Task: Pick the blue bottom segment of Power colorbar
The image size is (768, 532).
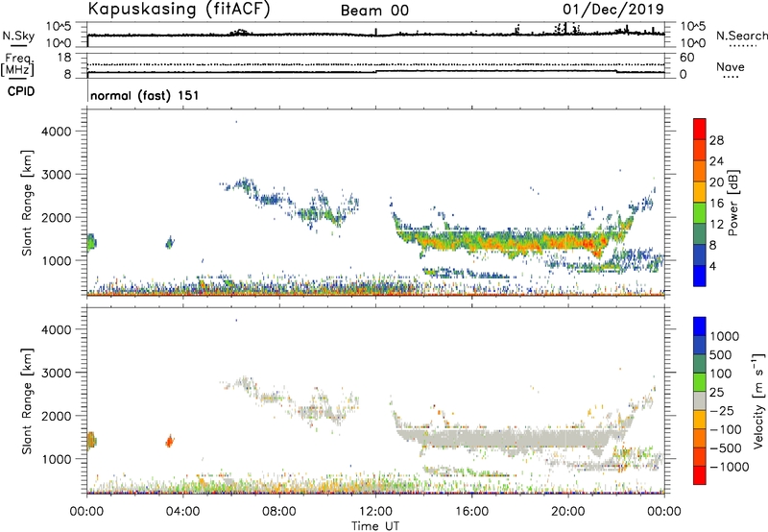Action: click(x=700, y=276)
